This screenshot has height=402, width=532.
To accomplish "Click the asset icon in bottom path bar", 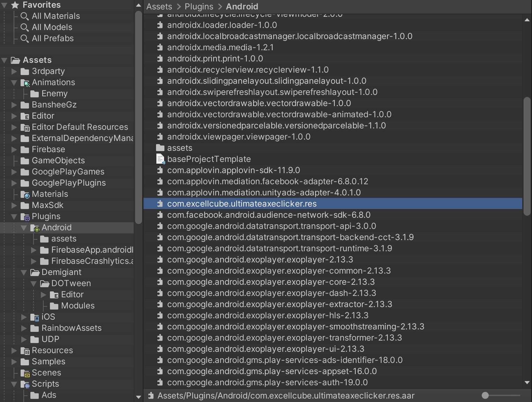I will pyautogui.click(x=151, y=396).
